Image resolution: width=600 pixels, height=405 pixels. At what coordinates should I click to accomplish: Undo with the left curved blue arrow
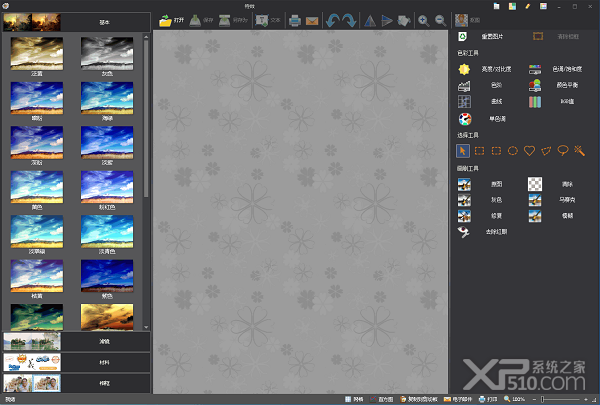point(332,20)
